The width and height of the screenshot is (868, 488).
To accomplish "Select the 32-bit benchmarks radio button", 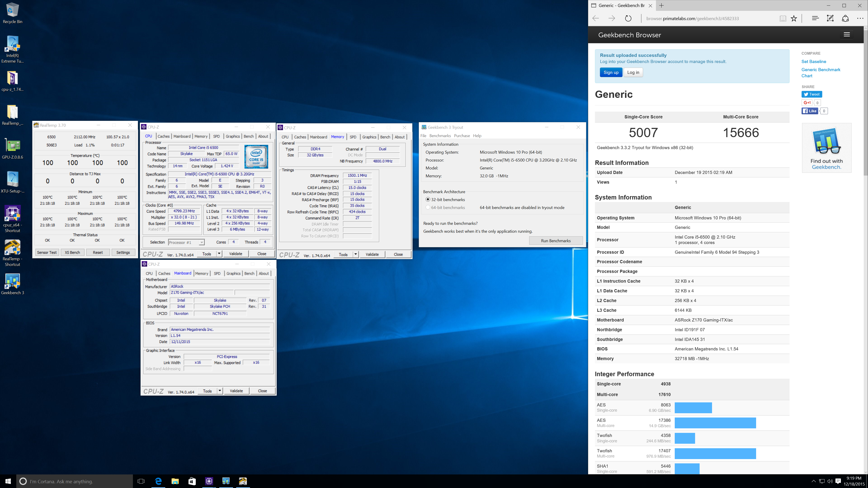I will tap(428, 199).
